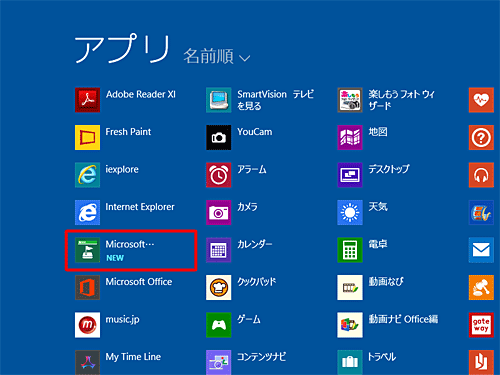
Task: Launch the Microsoft Office icon
Action: point(87,287)
